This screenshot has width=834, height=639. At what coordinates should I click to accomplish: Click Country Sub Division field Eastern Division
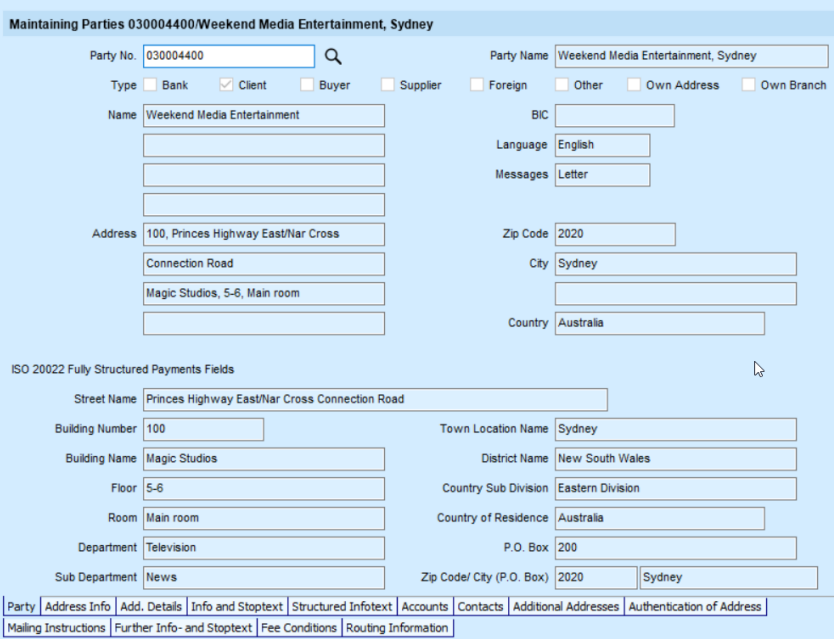coord(675,488)
